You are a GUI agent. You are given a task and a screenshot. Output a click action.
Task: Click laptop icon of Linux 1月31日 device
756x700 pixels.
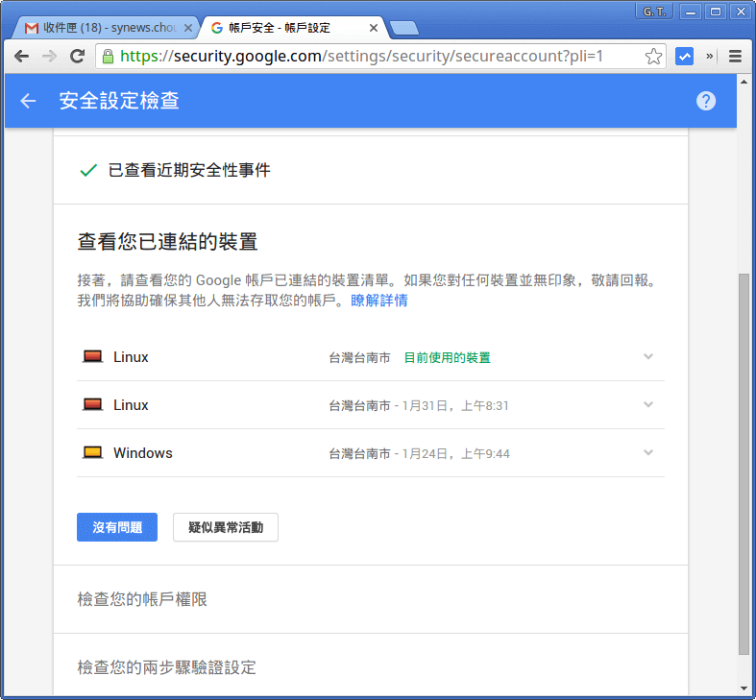point(92,404)
